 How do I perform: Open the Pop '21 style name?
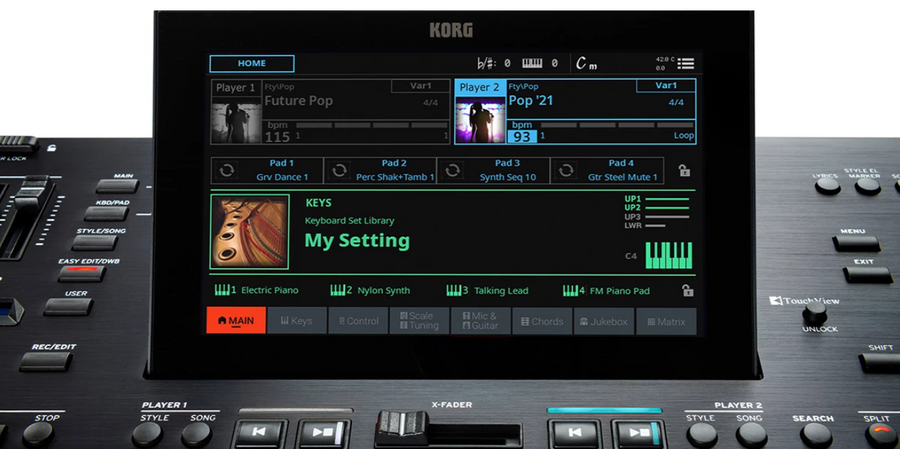(x=531, y=101)
